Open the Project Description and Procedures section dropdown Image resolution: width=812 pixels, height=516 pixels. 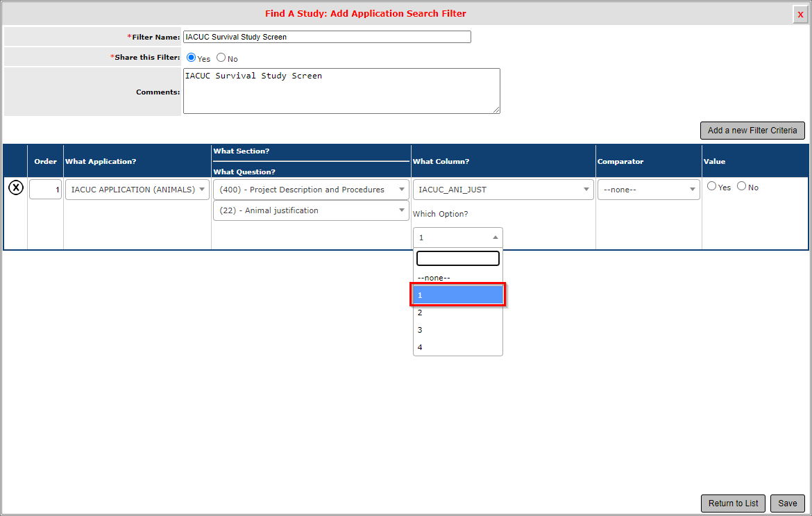tap(311, 190)
